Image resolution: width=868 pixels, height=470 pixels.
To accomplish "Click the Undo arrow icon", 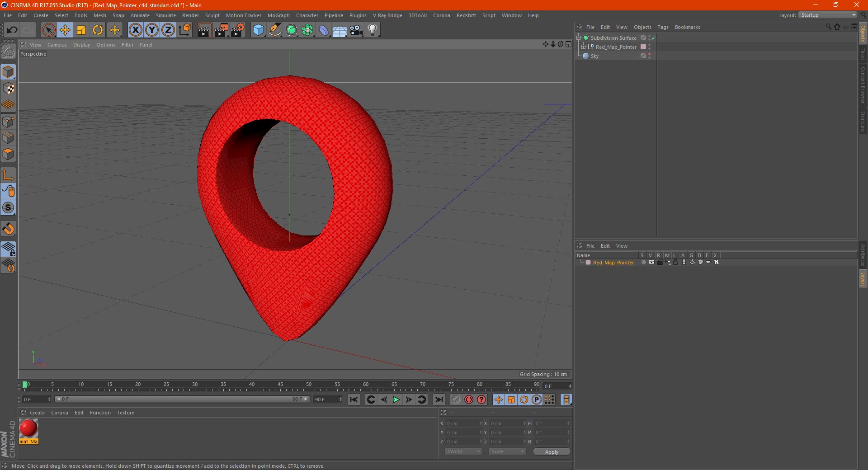I will pos(12,30).
